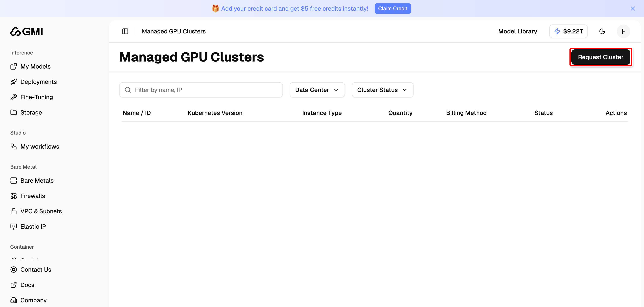Select Bare Metals in the sidebar
Viewport: 644px width, 307px height.
pos(37,181)
